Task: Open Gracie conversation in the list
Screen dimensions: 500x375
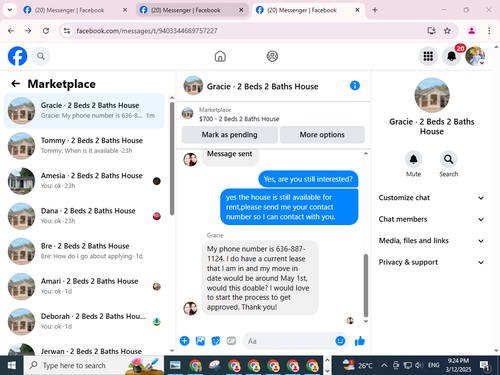Action: pyautogui.click(x=84, y=111)
